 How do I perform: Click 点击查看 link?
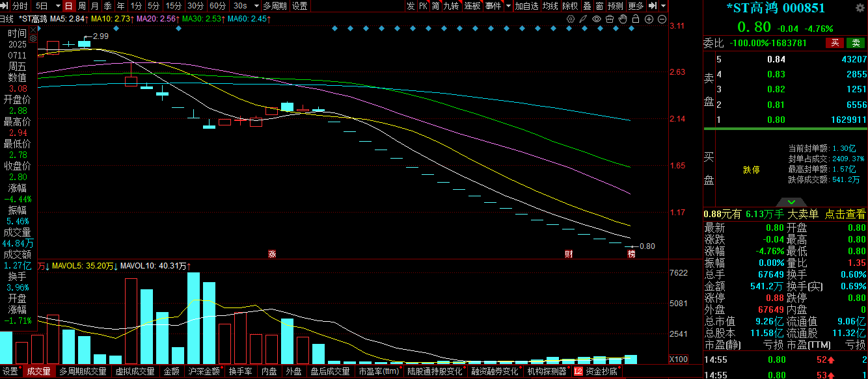(845, 214)
